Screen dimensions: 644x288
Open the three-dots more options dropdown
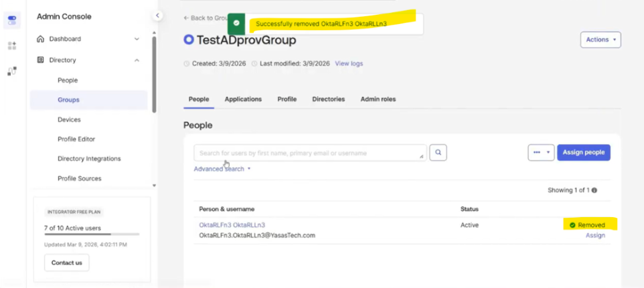541,152
